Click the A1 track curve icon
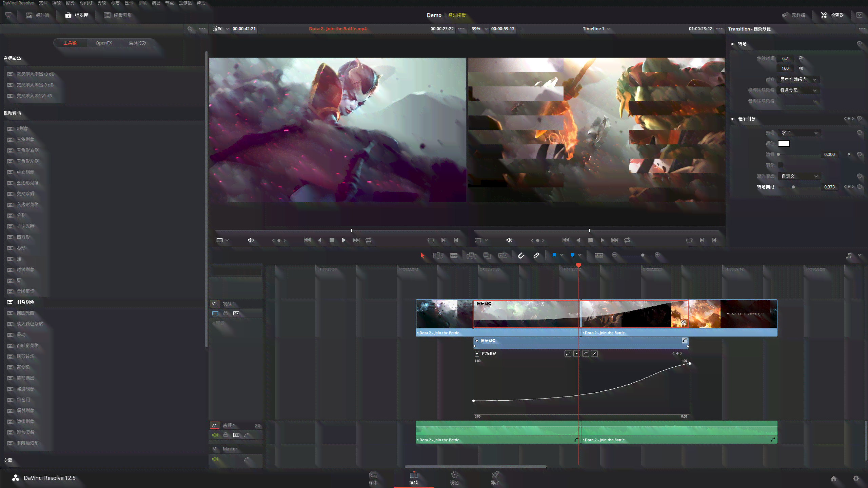This screenshot has width=868, height=488. click(247, 435)
